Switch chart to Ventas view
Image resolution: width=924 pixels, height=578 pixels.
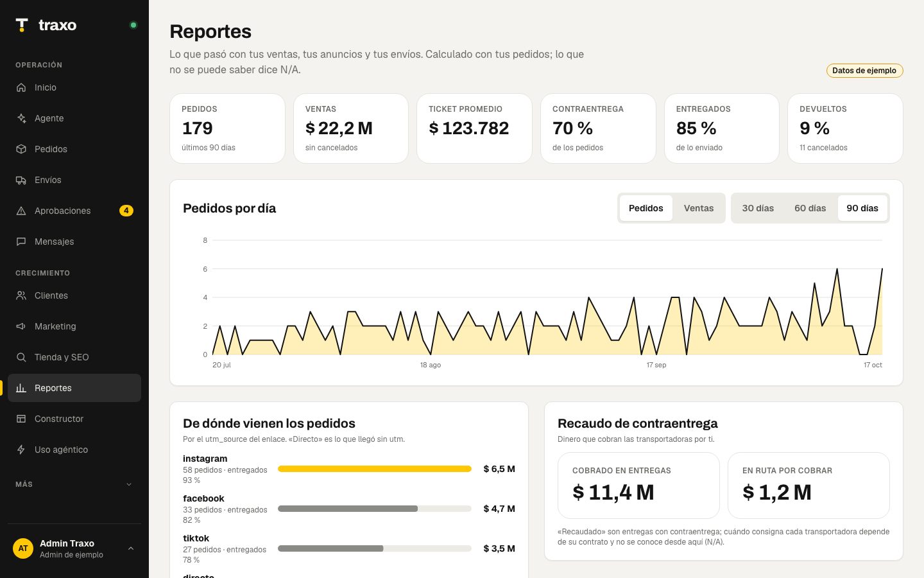699,208
